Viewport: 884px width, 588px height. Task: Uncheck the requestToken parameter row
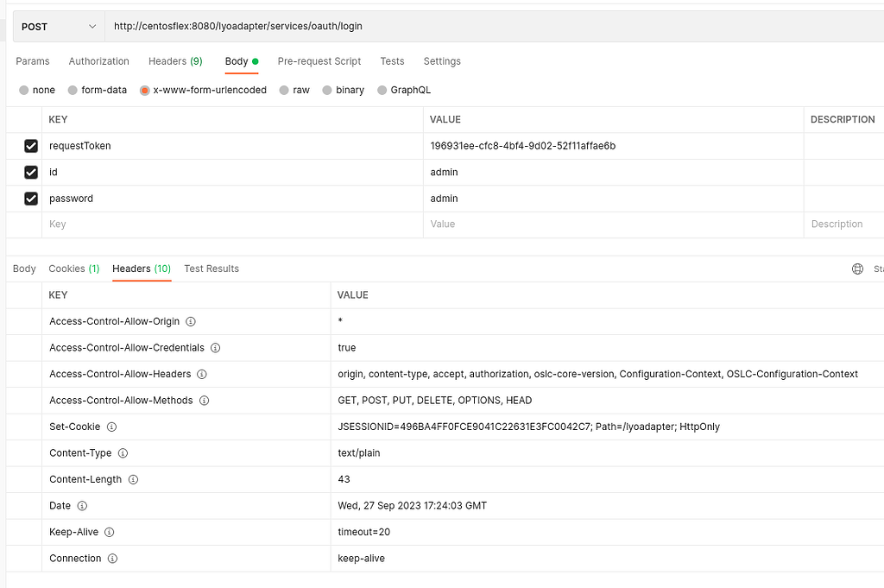(x=31, y=146)
